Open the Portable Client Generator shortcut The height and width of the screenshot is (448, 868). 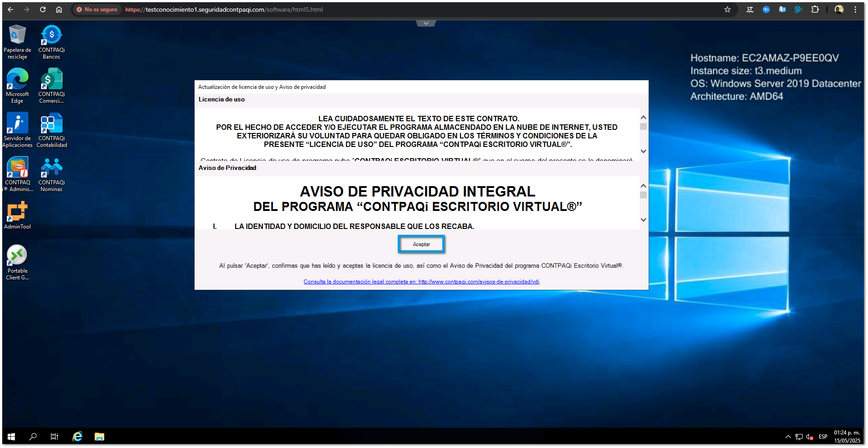17,263
